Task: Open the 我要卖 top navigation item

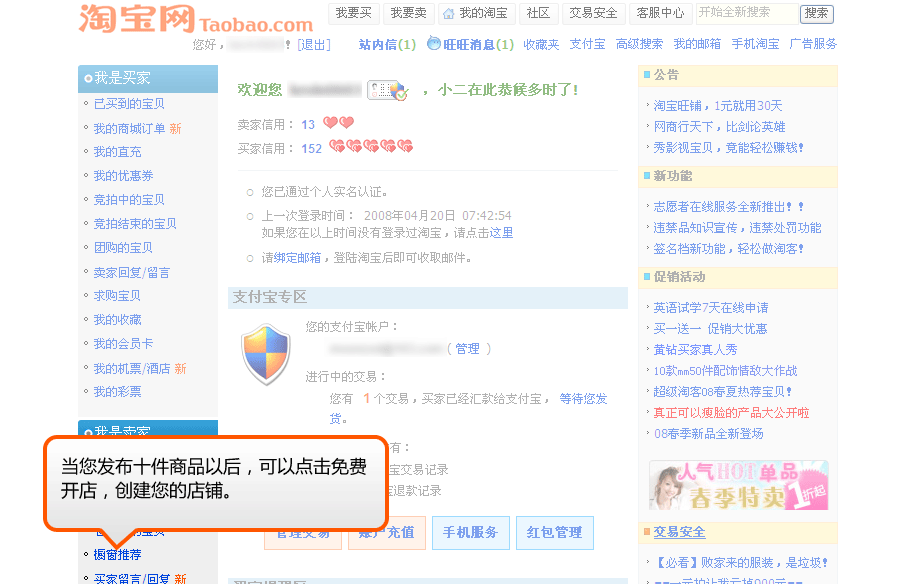Action: coord(409,13)
